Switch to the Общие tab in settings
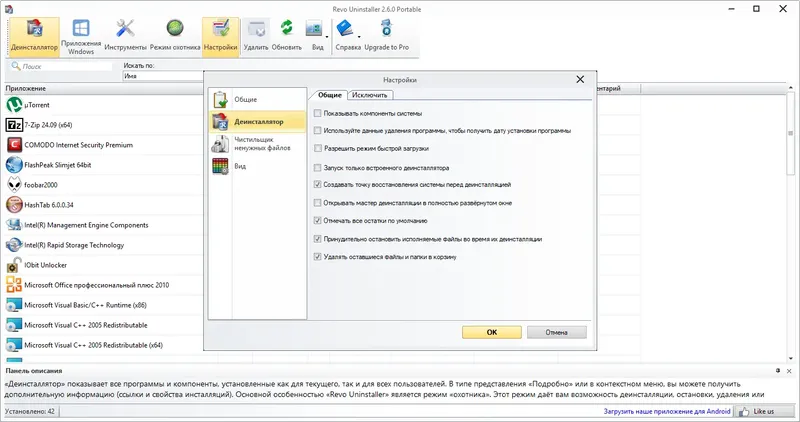This screenshot has height=422, width=800. pos(330,95)
